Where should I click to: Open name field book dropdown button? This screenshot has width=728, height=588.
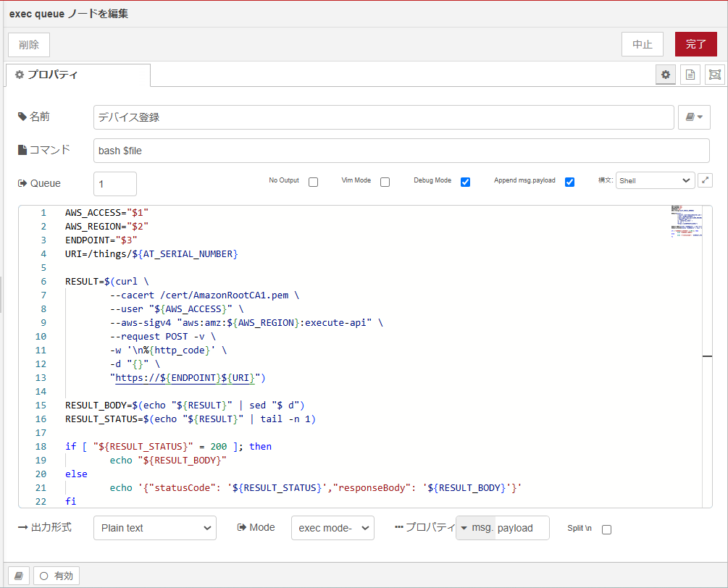click(x=694, y=117)
